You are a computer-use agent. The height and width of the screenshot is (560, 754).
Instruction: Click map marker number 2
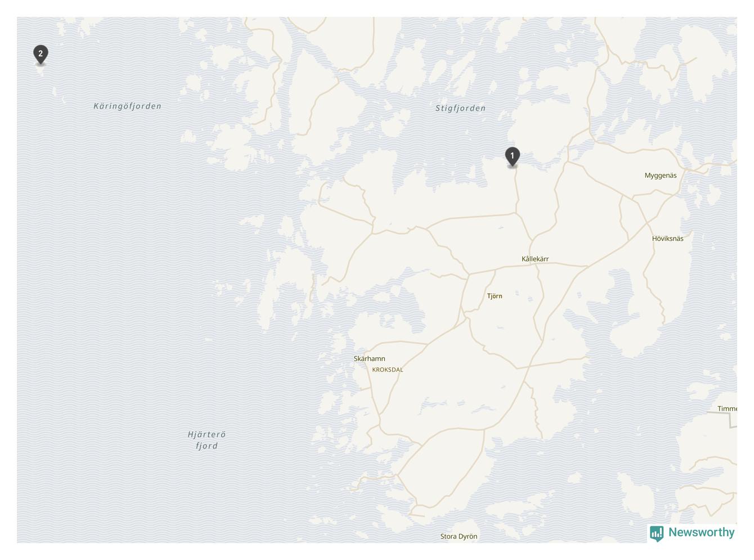pyautogui.click(x=41, y=55)
